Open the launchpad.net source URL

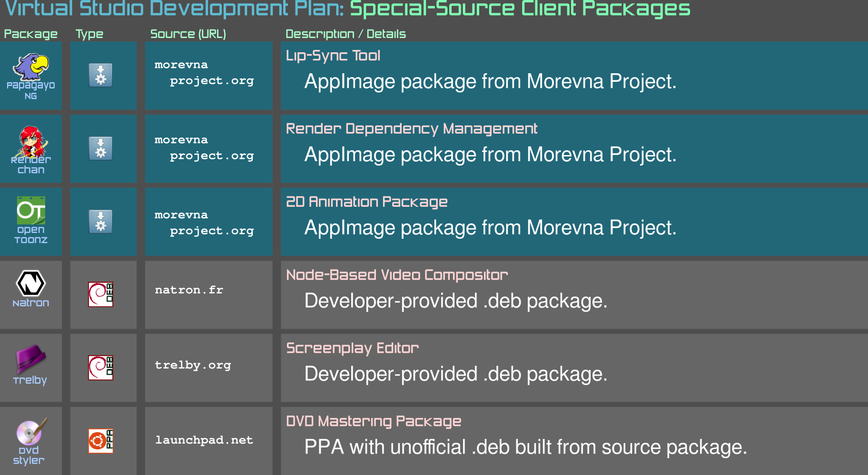coord(204,440)
